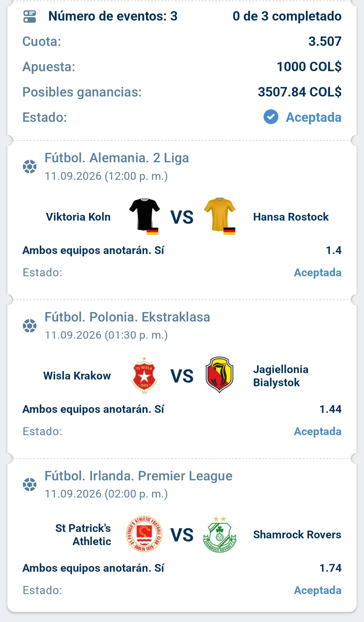Open the Fútbol. Irlanda. Premier League heading
The image size is (364, 622).
pyautogui.click(x=139, y=476)
